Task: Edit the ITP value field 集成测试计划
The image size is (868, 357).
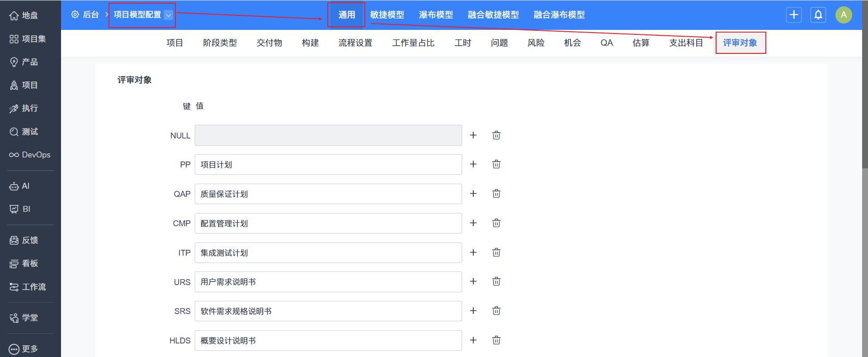Action: 328,253
